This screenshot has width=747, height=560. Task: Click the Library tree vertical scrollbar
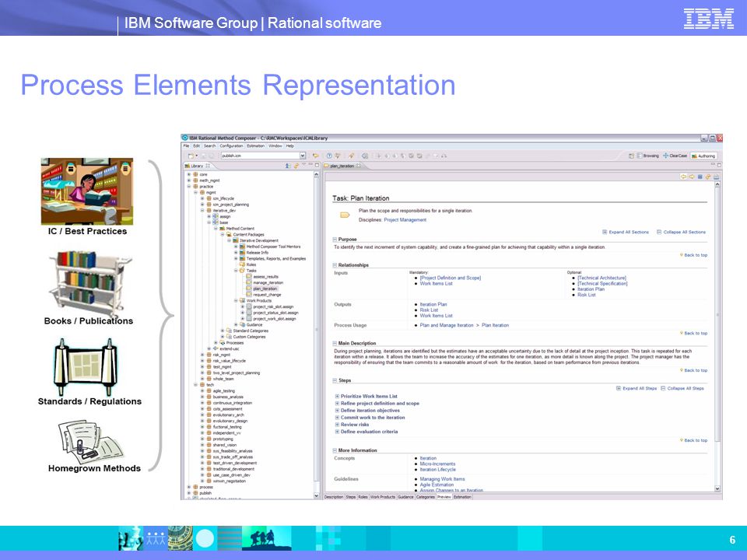(317, 335)
